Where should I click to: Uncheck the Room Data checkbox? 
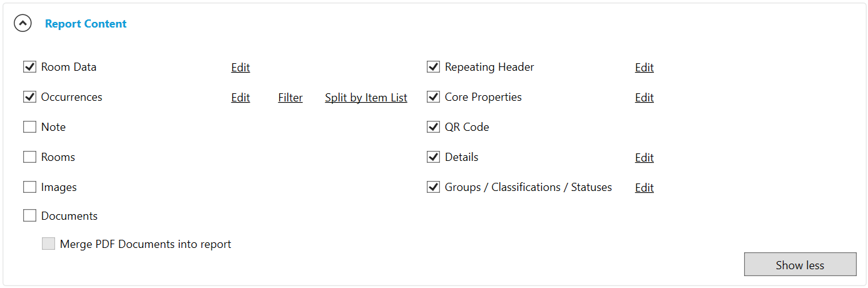pos(29,67)
